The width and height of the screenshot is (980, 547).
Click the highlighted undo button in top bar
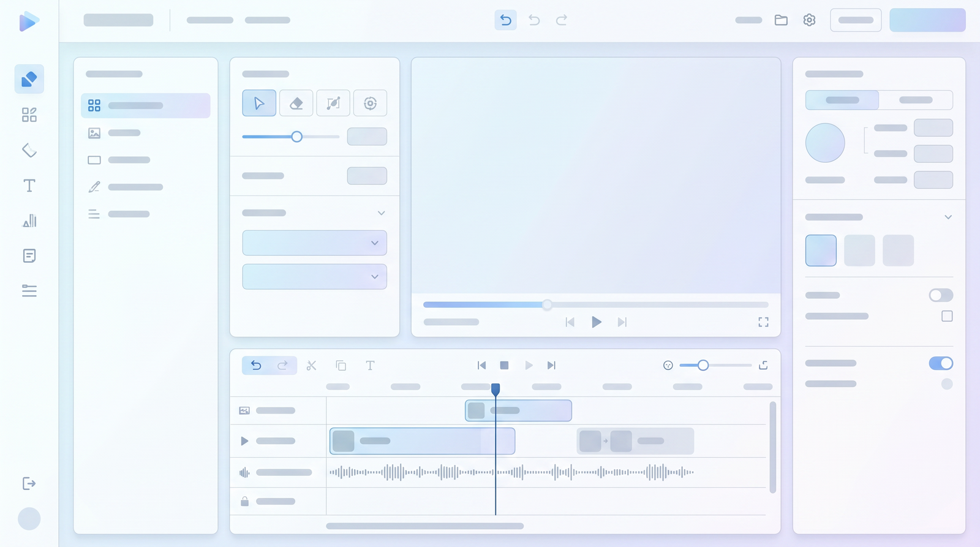click(x=505, y=20)
